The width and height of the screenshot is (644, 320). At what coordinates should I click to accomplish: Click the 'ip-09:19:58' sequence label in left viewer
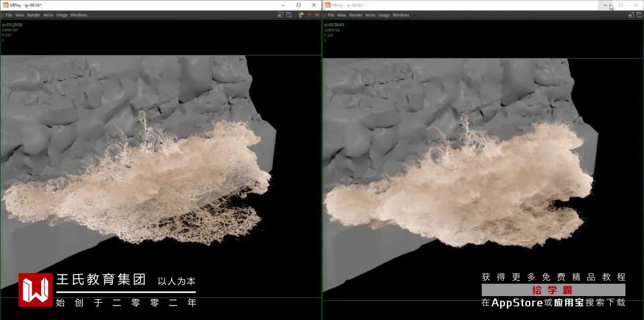[x=12, y=24]
